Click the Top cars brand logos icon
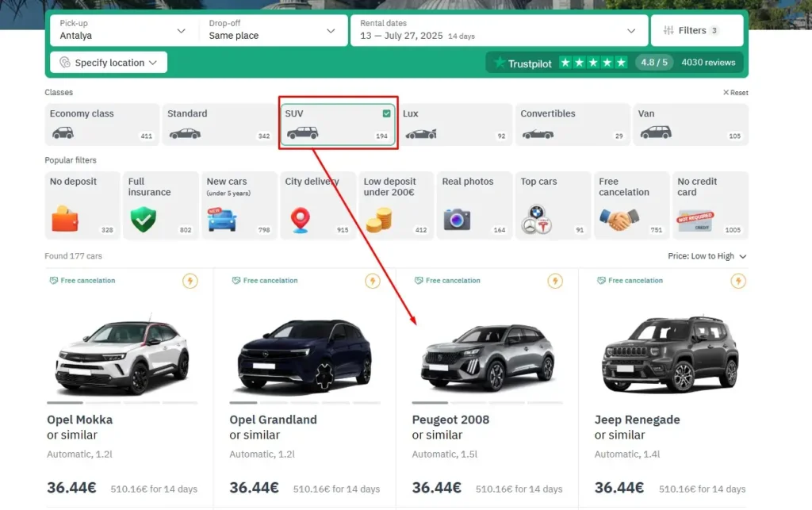812x510 pixels. (x=537, y=220)
